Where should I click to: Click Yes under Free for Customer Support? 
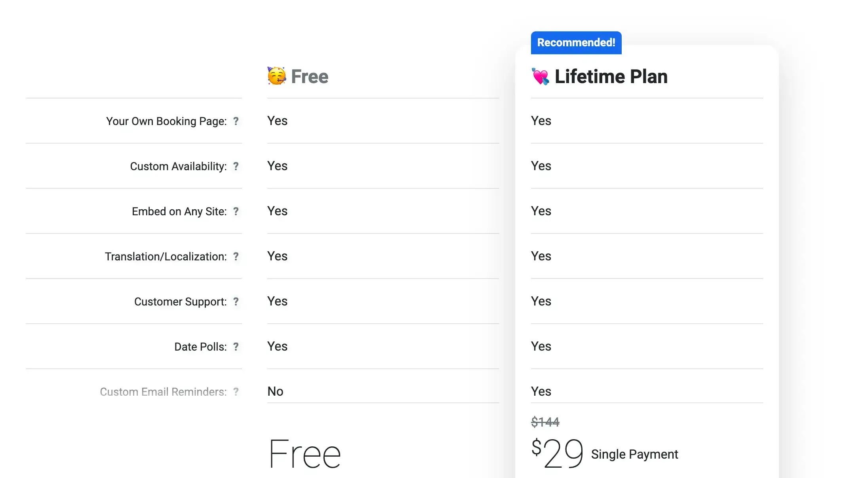click(277, 302)
